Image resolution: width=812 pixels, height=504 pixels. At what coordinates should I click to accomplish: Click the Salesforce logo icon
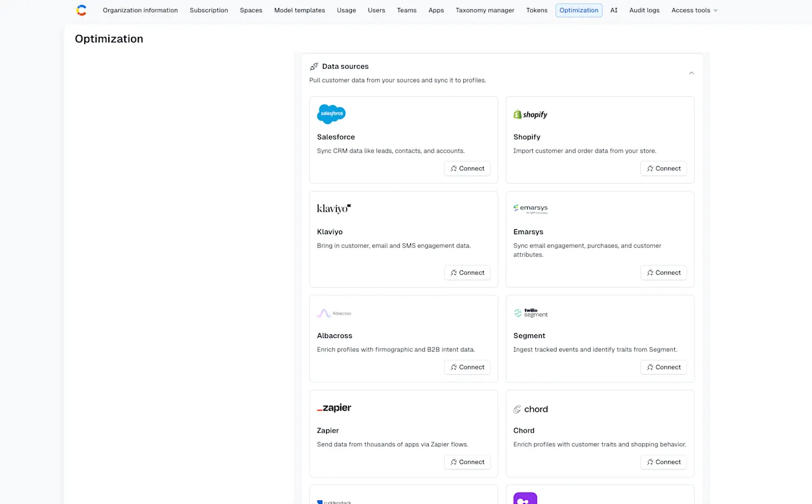point(331,114)
